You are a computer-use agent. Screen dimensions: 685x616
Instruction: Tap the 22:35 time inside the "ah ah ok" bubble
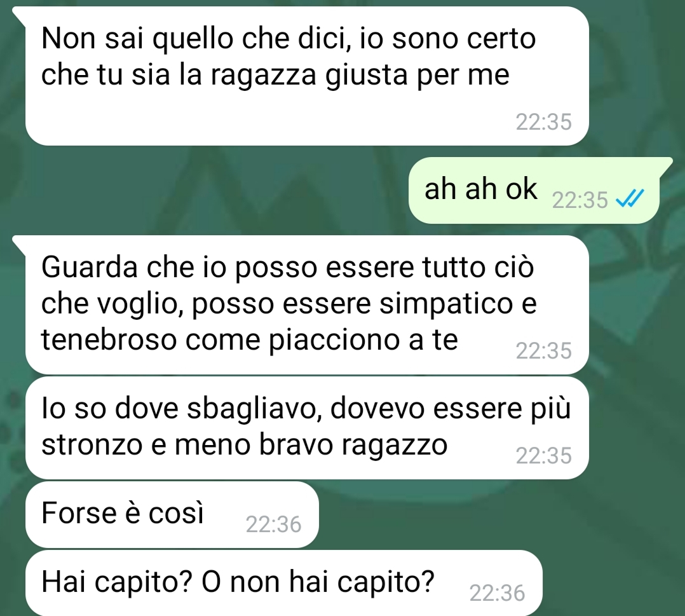pyautogui.click(x=580, y=200)
